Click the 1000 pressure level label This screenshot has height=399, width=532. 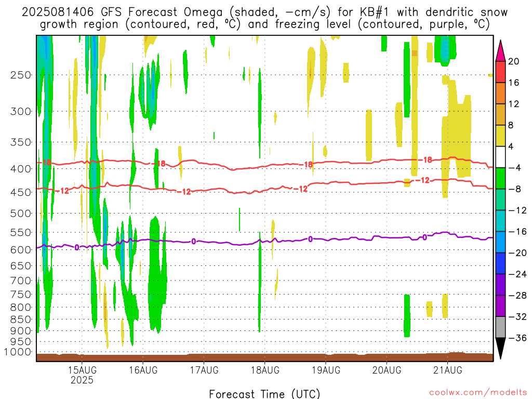pyautogui.click(x=18, y=352)
